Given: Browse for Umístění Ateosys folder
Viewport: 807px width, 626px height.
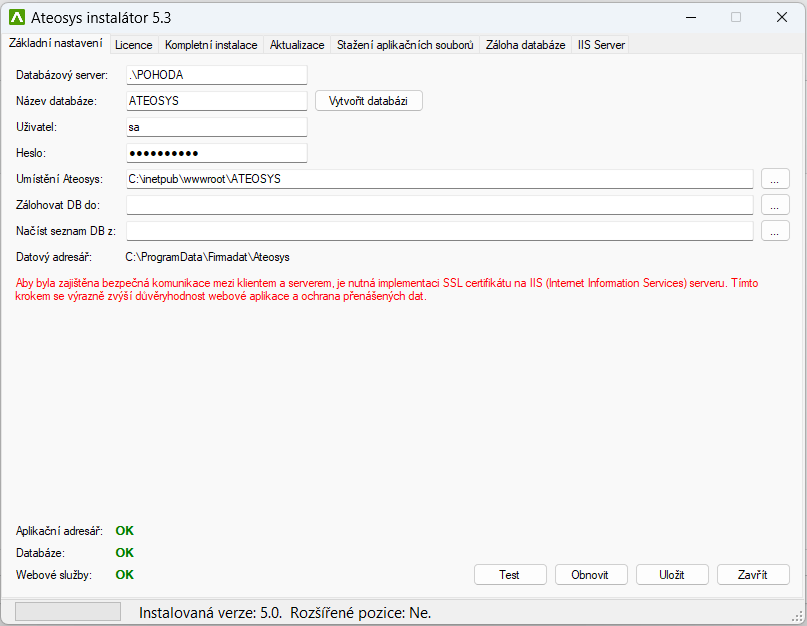Looking at the screenshot, I should [775, 179].
